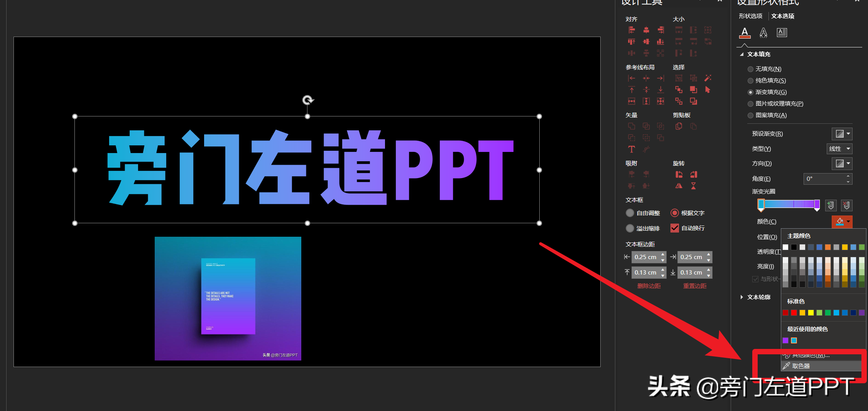Viewport: 868px width, 411px height.
Task: Click the rotate left icon under 旋转
Action: coord(679,174)
